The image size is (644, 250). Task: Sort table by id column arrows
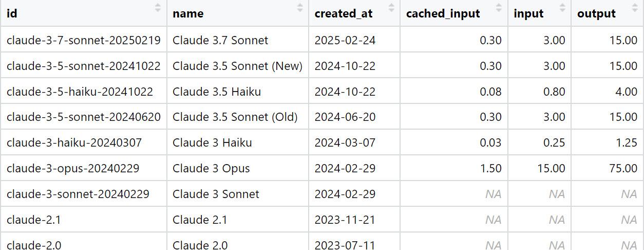pyautogui.click(x=158, y=8)
